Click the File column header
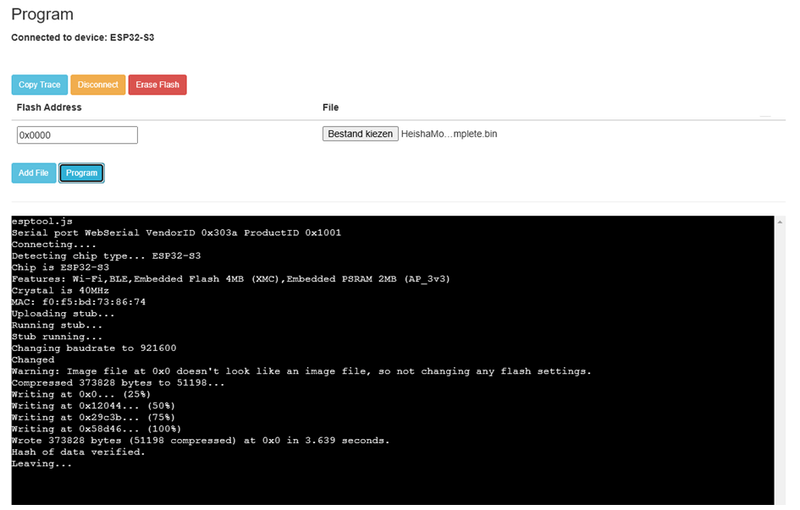 [331, 108]
